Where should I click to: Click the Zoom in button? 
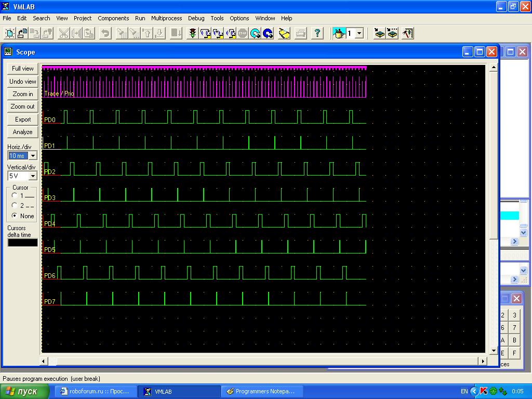(23, 94)
